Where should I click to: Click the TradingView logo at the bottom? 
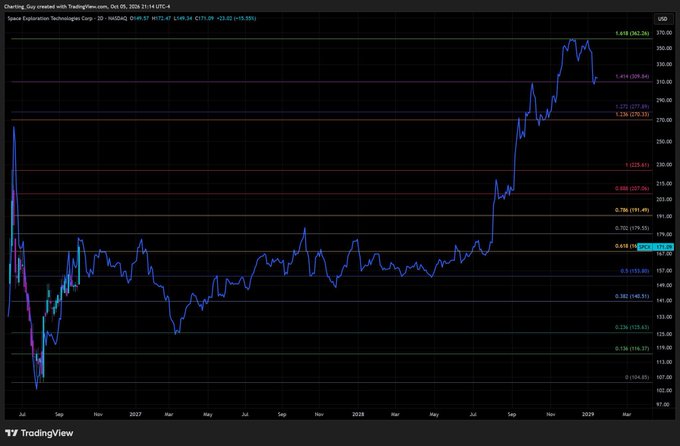[39, 433]
